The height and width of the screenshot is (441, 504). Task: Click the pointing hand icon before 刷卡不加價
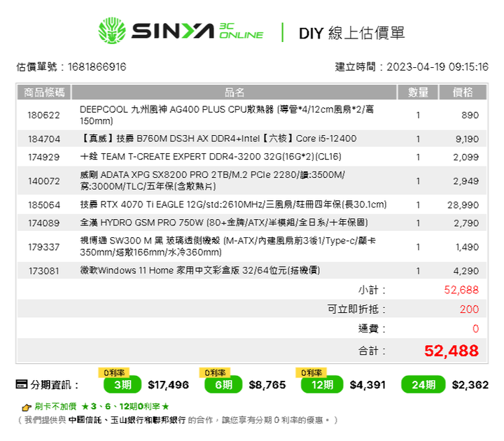point(27,407)
